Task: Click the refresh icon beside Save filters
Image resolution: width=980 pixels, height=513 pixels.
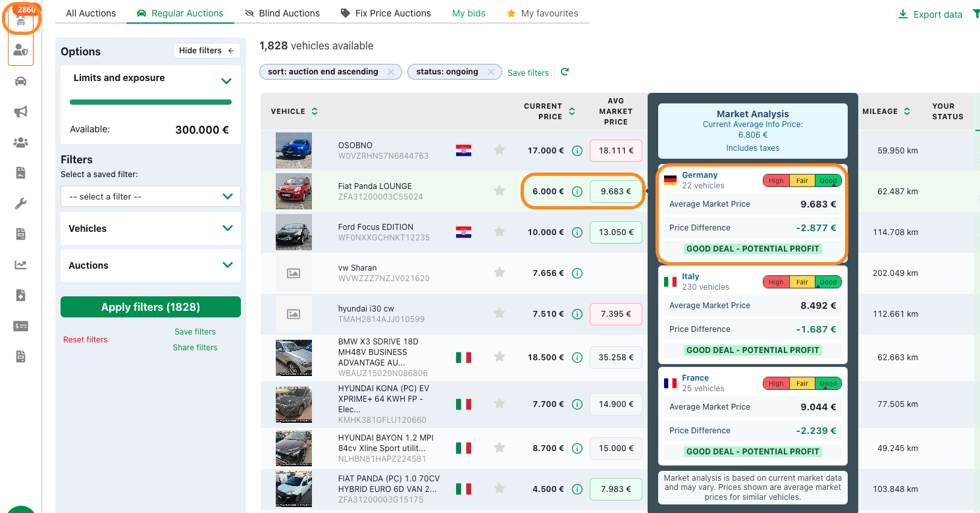Action: [x=564, y=72]
